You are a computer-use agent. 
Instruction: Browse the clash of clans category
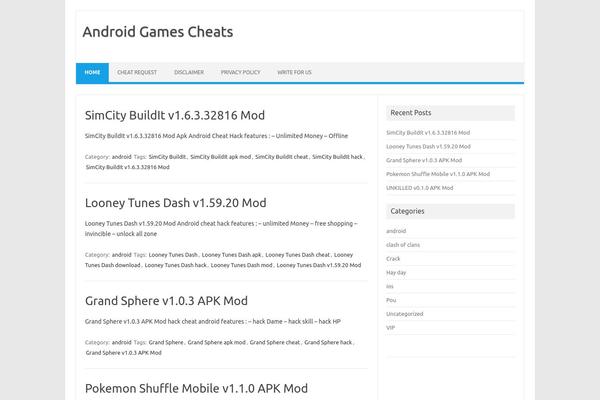[x=403, y=245]
